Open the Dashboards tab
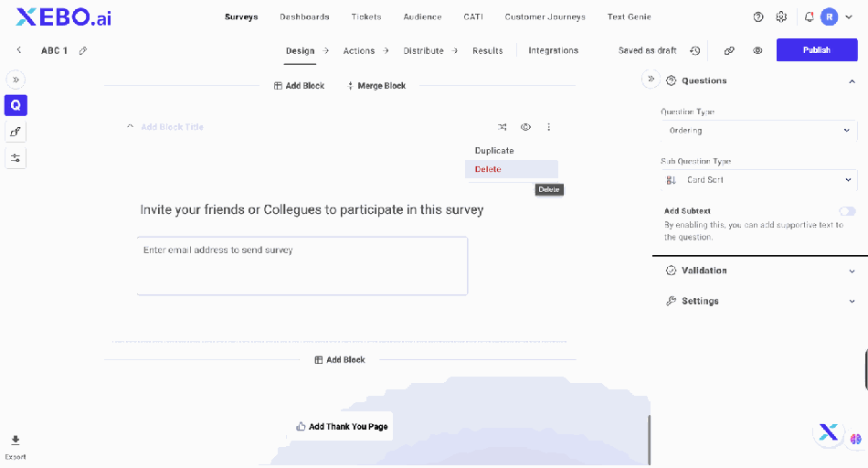 [304, 16]
